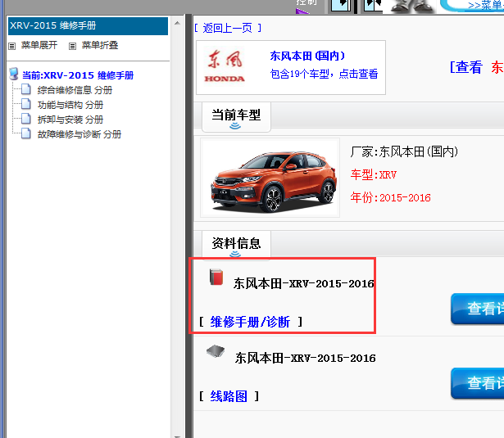
Task: Click the XRV-2015 维修手册 panel header
Action: click(88, 26)
